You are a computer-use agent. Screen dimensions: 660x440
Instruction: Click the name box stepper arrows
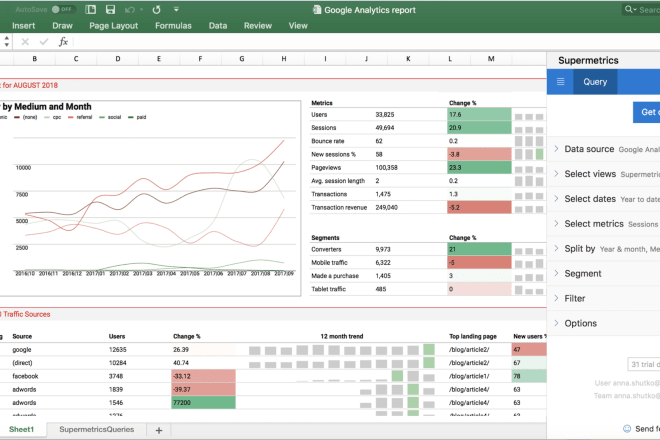coord(6,41)
